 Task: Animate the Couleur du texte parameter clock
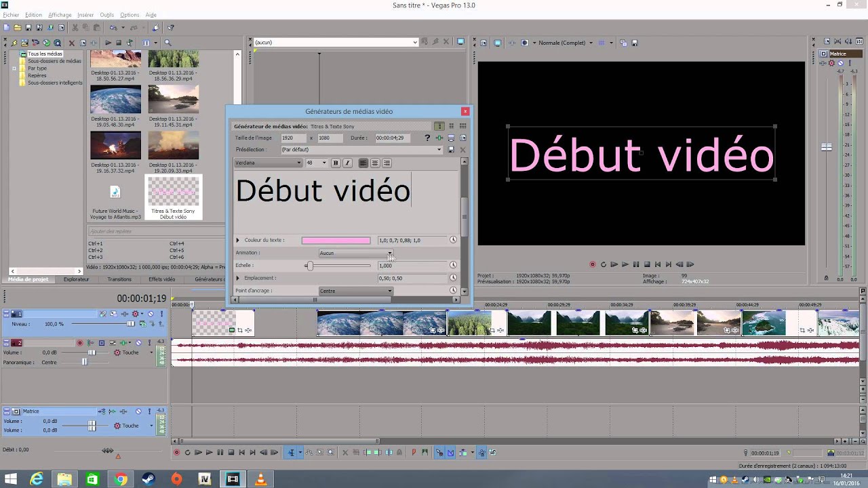tap(453, 240)
